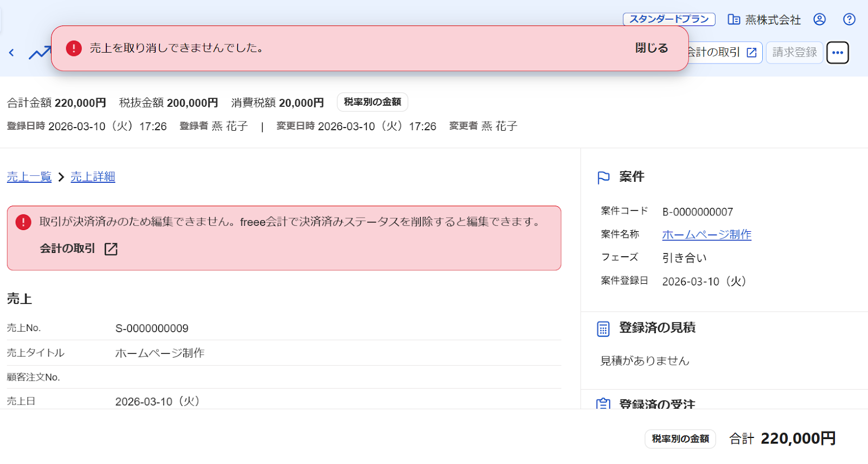Click the 売上タイトル value ホームページ制作
868x464 pixels.
[x=160, y=353]
